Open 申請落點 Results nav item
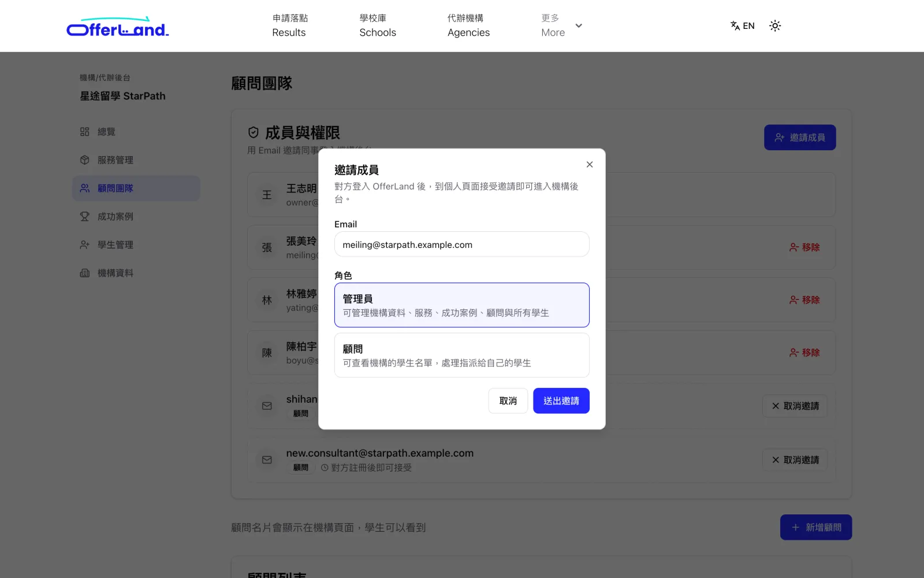The image size is (924, 578). tap(290, 25)
